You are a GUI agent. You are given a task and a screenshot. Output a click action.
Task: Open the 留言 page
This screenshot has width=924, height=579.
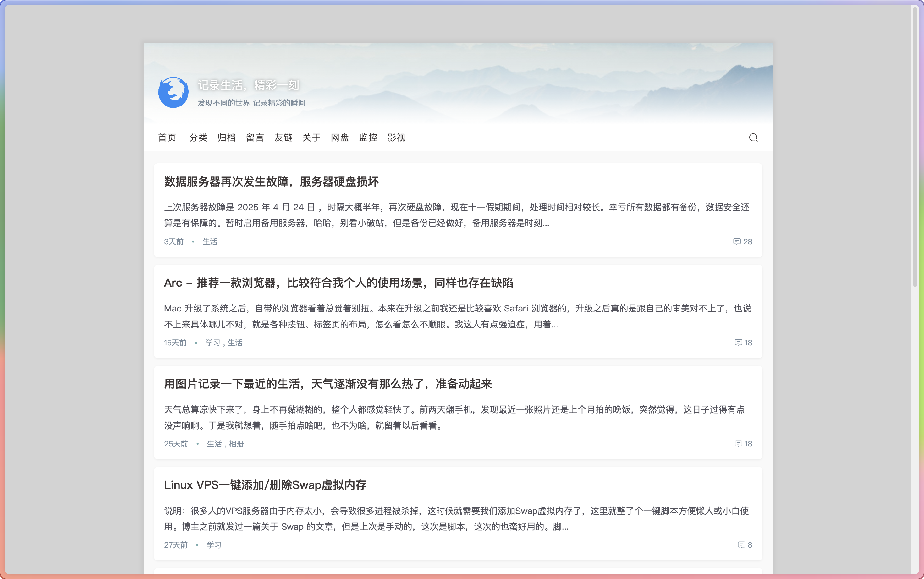click(x=255, y=138)
